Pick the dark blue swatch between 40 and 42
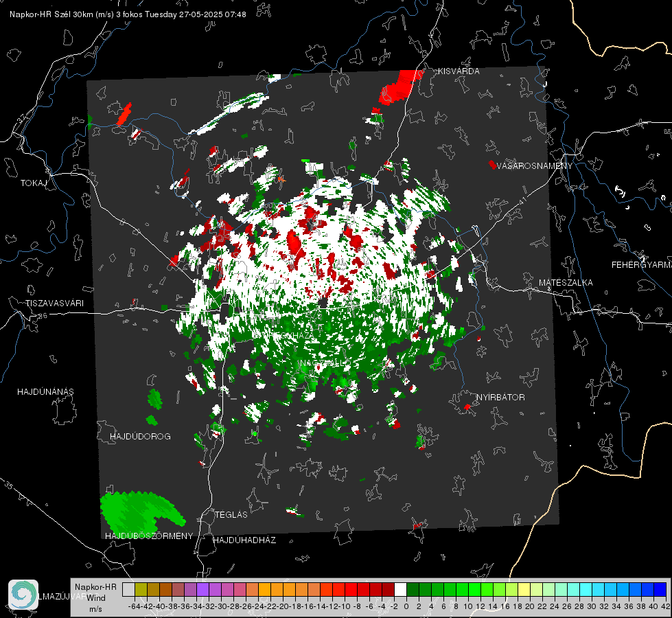672x618 pixels. 660,589
